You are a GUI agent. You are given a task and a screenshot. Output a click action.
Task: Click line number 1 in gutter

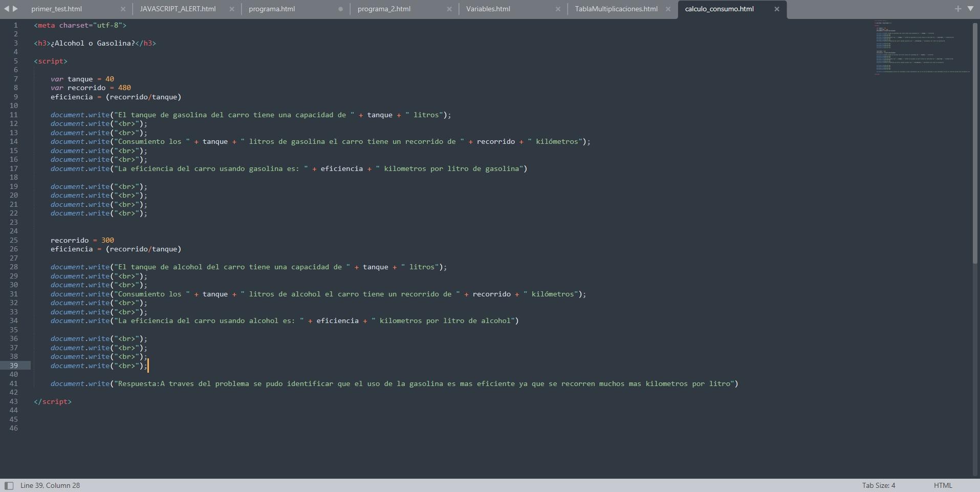pyautogui.click(x=15, y=25)
